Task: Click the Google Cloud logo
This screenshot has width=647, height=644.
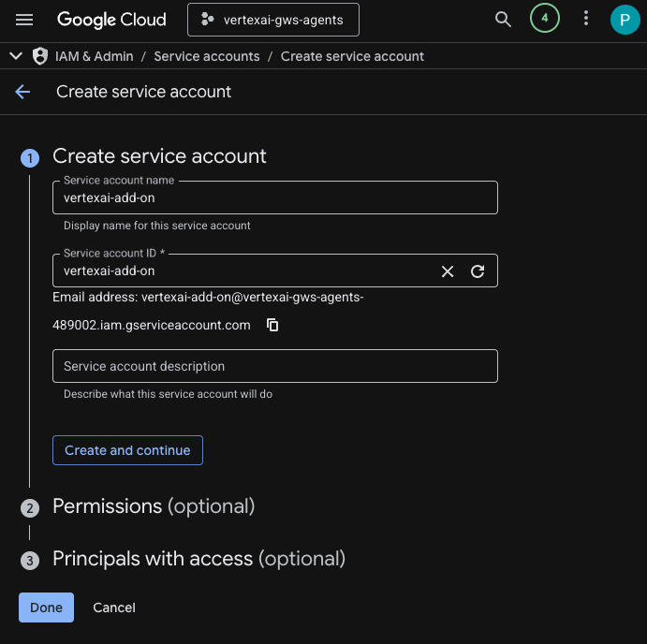Action: click(x=111, y=20)
